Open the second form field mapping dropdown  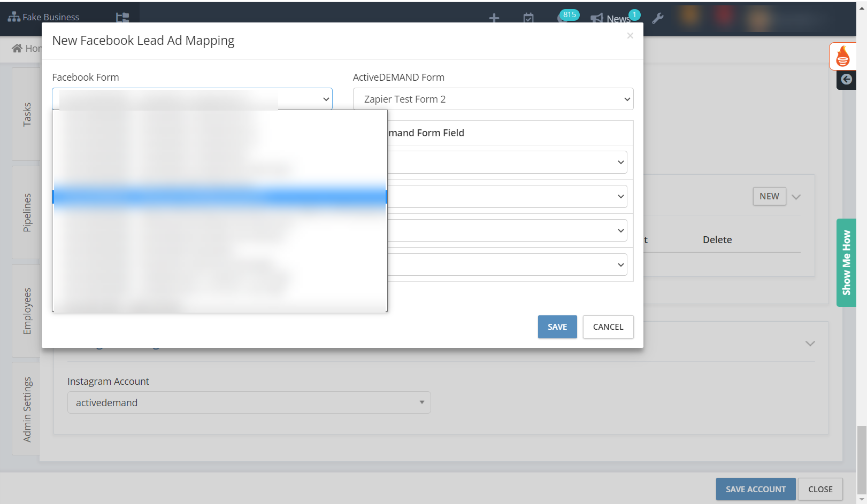pyautogui.click(x=507, y=196)
